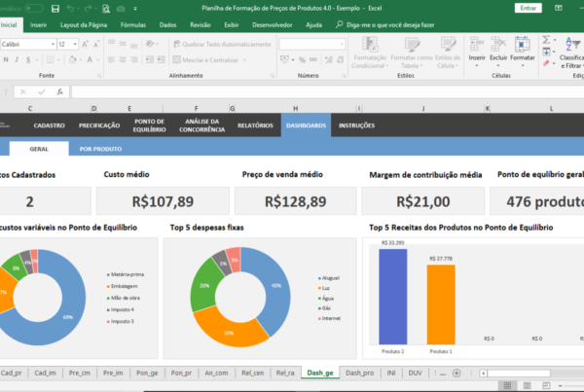Open Formatação Condicional menu

click(x=370, y=53)
